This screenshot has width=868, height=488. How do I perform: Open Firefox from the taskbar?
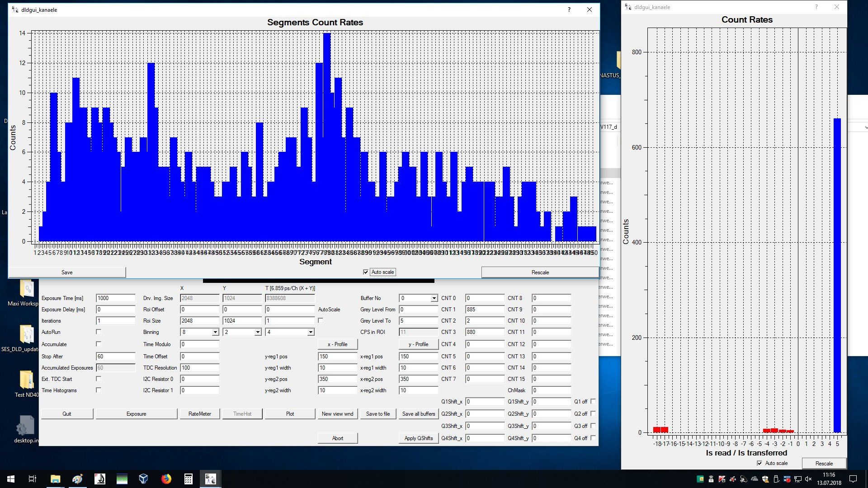click(x=166, y=479)
